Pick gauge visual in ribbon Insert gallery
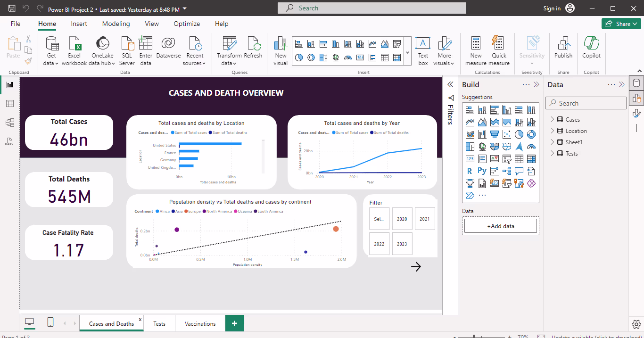 coord(348,58)
